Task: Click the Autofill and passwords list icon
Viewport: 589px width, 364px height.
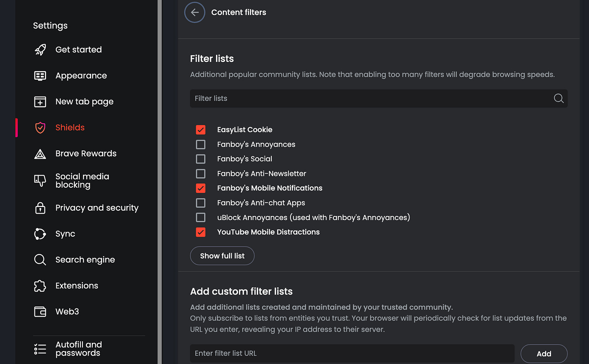Action: [40, 349]
